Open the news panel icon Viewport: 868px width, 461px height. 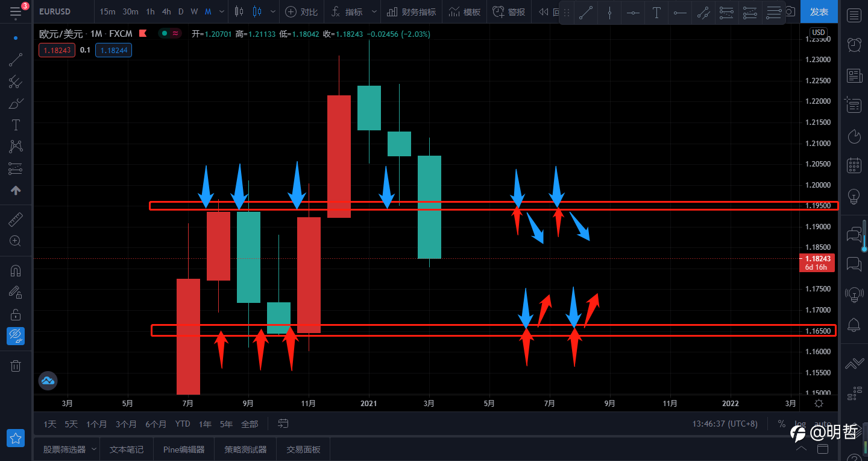point(854,75)
